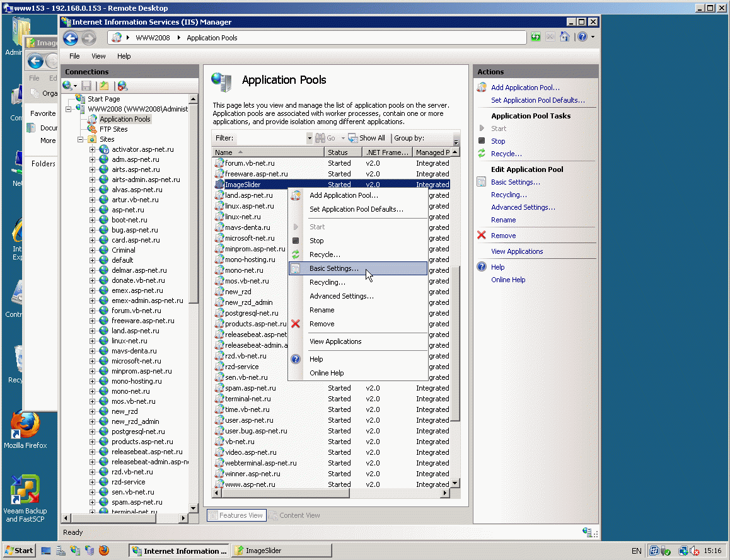Click the Create New Connection globe icon
Image resolution: width=730 pixels, height=560 pixels.
click(67, 86)
